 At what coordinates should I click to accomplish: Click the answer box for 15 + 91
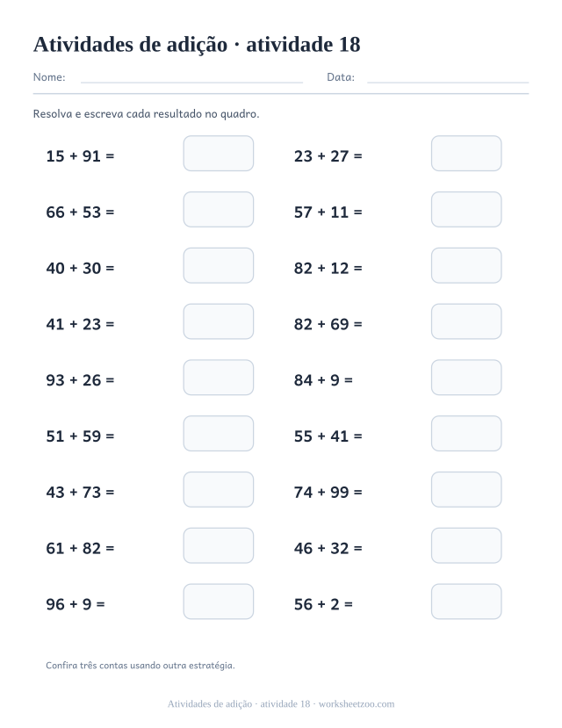click(218, 153)
